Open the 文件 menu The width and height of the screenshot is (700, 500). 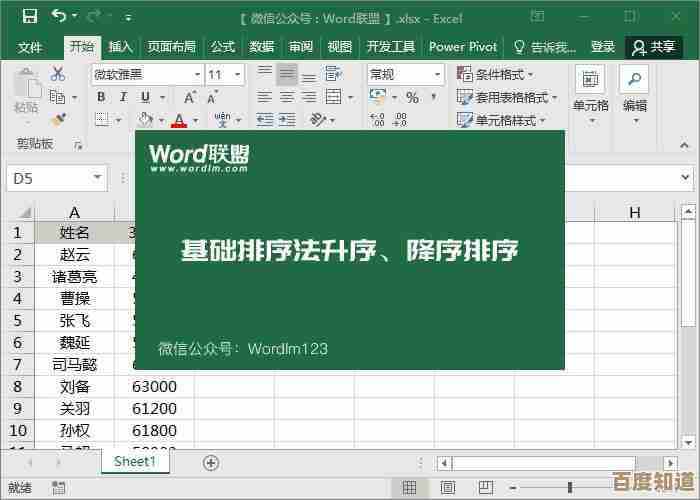(x=29, y=47)
